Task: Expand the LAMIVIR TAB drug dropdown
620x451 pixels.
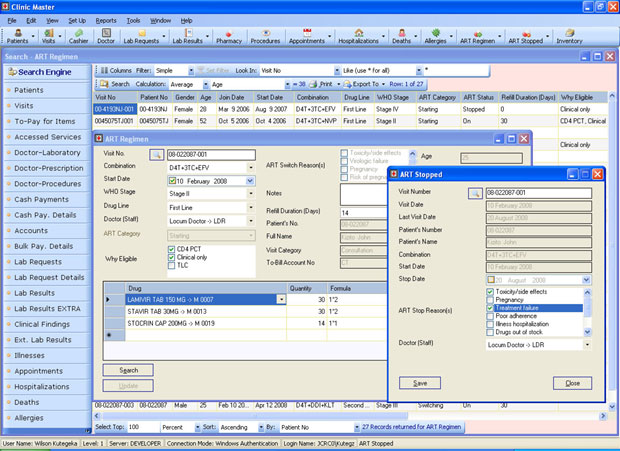Action: (x=282, y=300)
